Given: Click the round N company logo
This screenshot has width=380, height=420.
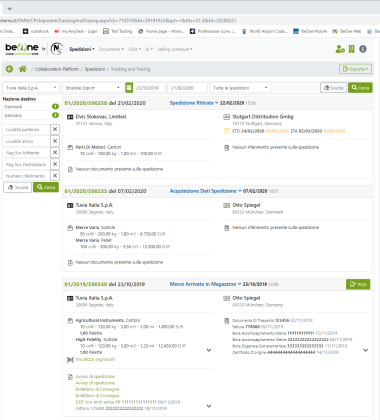Looking at the screenshot, I should point(57,49).
